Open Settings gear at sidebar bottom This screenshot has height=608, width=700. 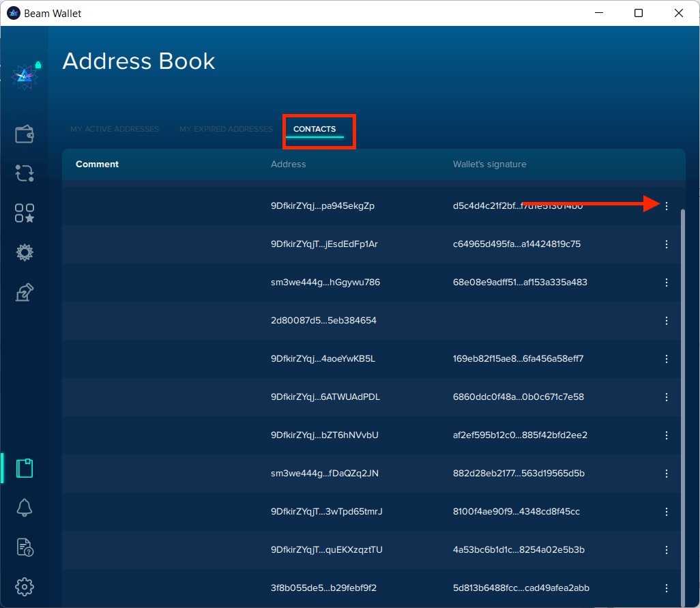[25, 587]
